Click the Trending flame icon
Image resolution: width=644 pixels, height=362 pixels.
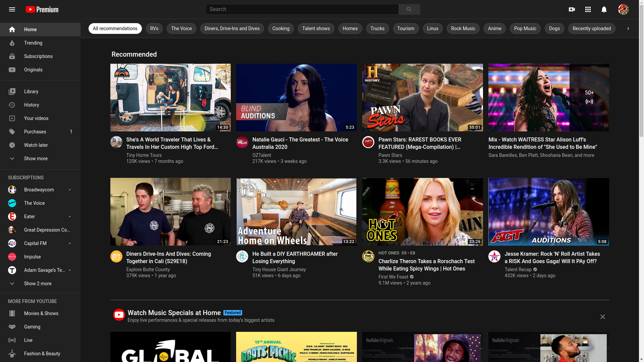click(12, 43)
